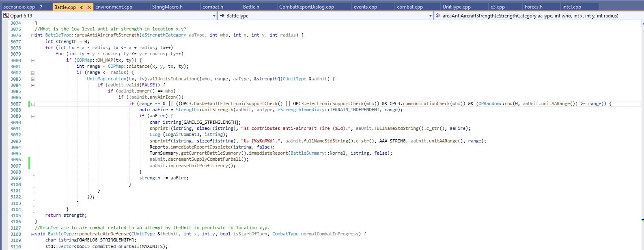The image size is (644, 250).
Task: Click increaseUnitProficiency on line 3097
Action: point(199,166)
